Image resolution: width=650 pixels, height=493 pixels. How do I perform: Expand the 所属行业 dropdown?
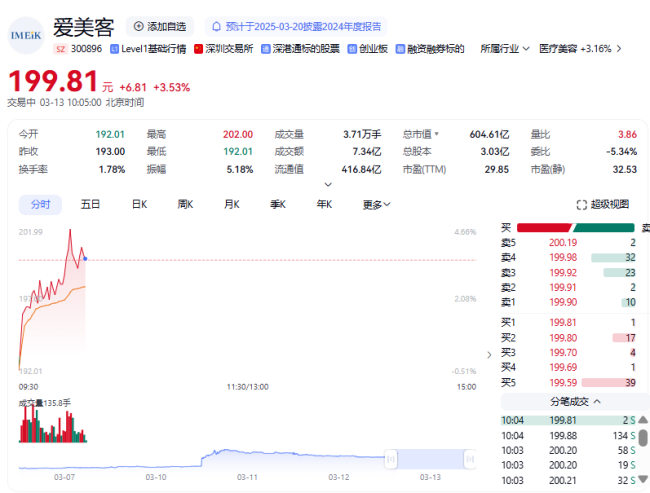point(504,49)
